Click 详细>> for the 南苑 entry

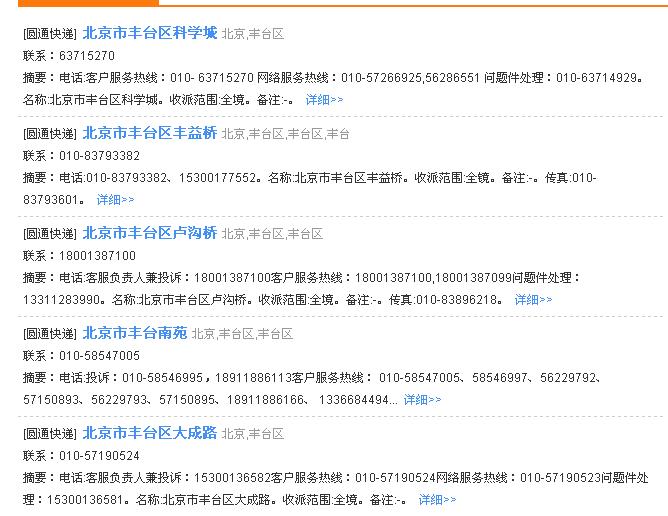coord(422,400)
